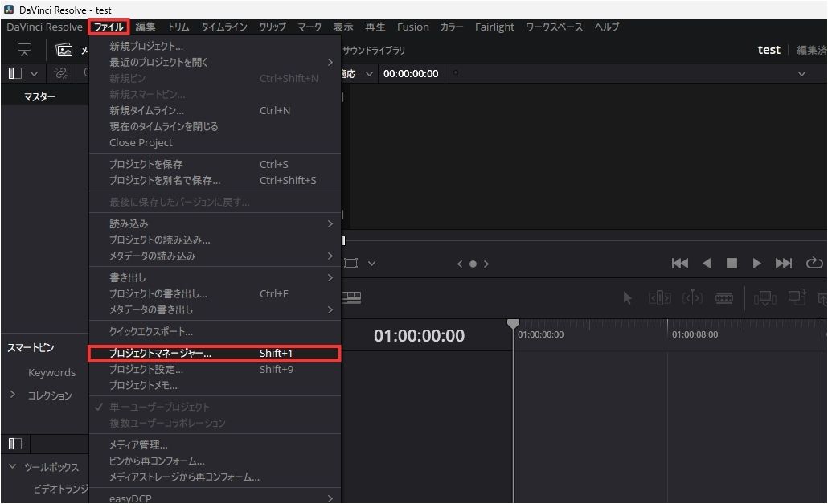Open the サウンドライブラリ panel
Screen dimensions: 828x504
[x=375, y=50]
